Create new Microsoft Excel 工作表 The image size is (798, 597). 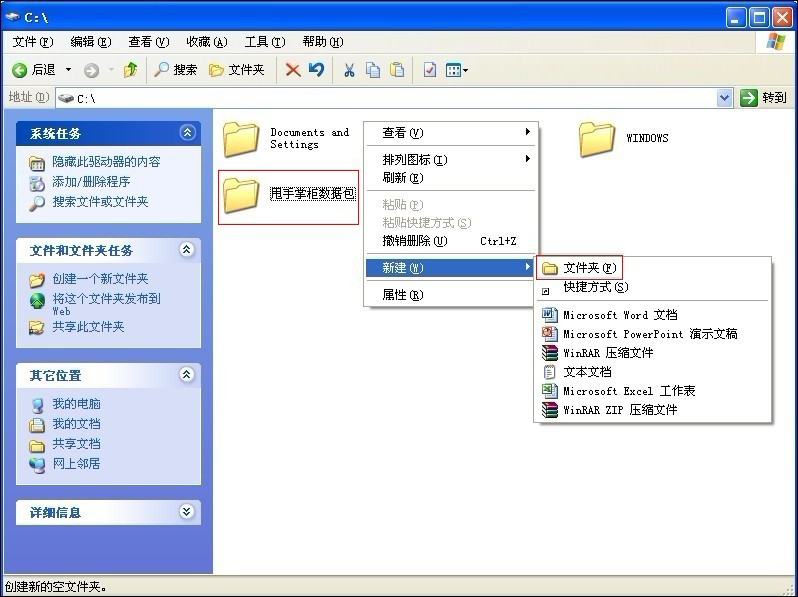(653, 391)
